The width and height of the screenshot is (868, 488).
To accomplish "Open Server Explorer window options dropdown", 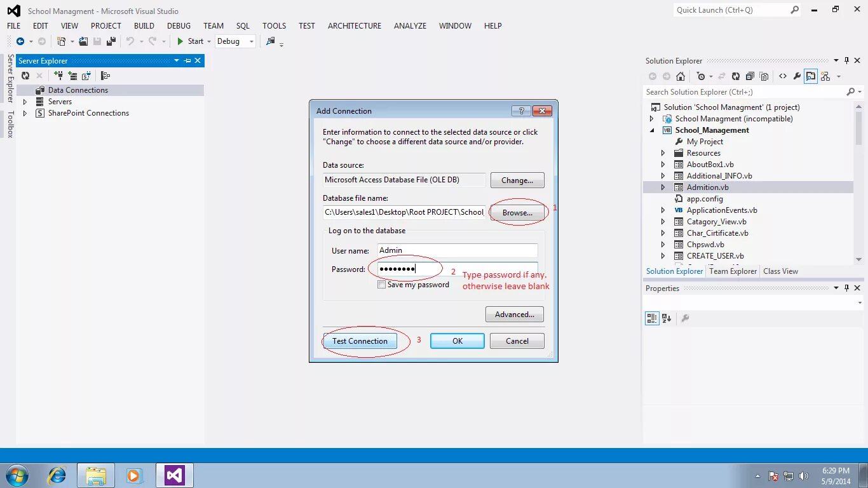I will click(177, 60).
